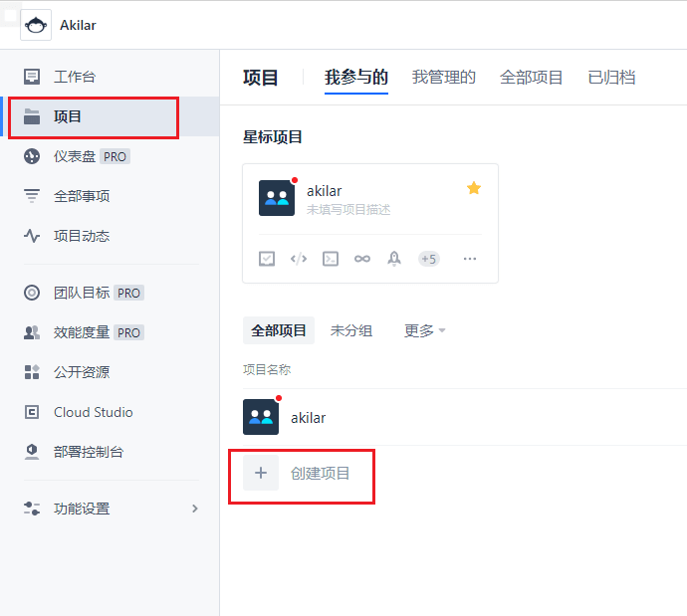Switch to the 我管理的 tab
Image resolution: width=687 pixels, height=616 pixels.
[444, 78]
